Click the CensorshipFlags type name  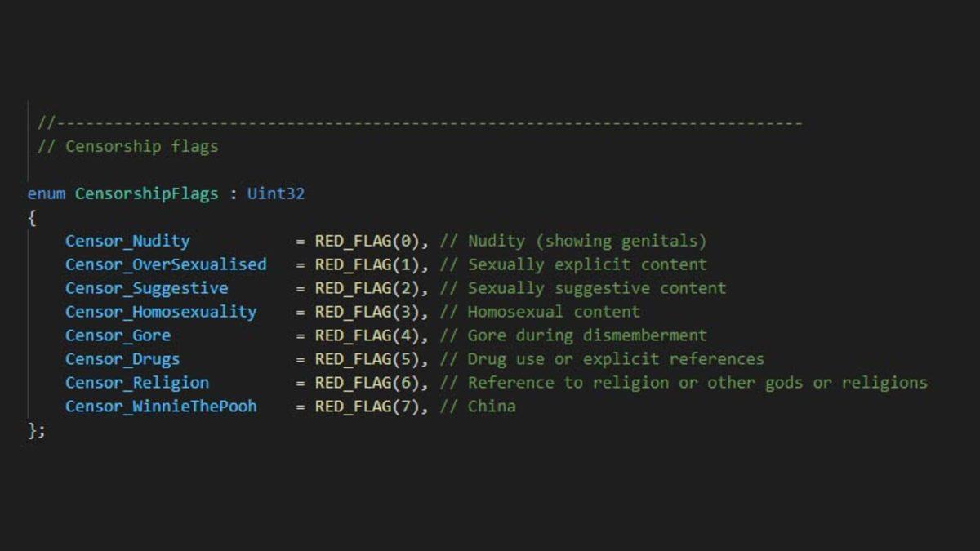coord(147,193)
